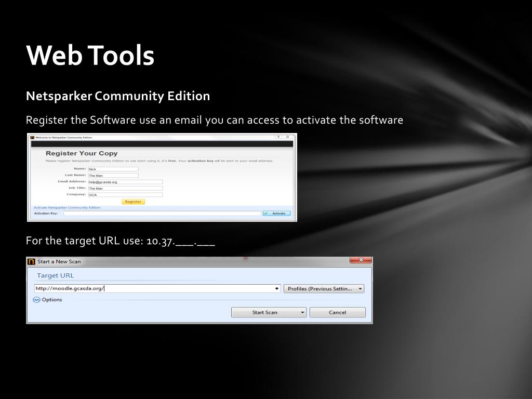Click the Netsparker logo icon in Start a New Scan title bar
Screen dimensions: 532x399
(31, 262)
